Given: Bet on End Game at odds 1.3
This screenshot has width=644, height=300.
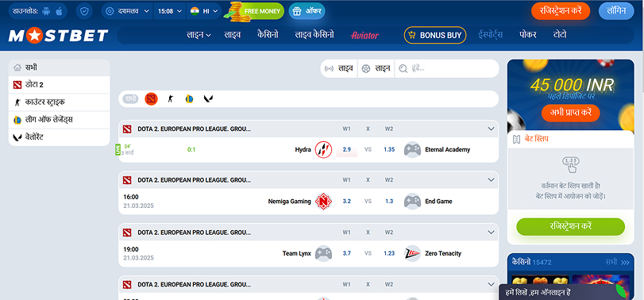Looking at the screenshot, I should [389, 202].
